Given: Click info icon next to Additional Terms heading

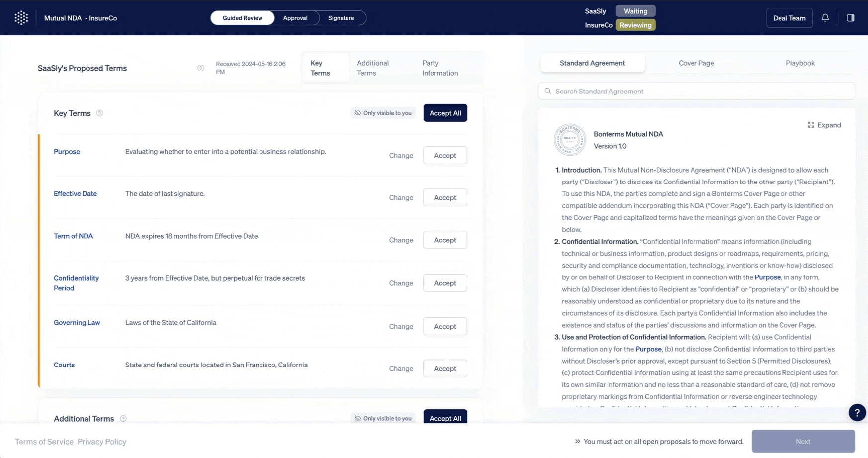Looking at the screenshot, I should click(123, 419).
